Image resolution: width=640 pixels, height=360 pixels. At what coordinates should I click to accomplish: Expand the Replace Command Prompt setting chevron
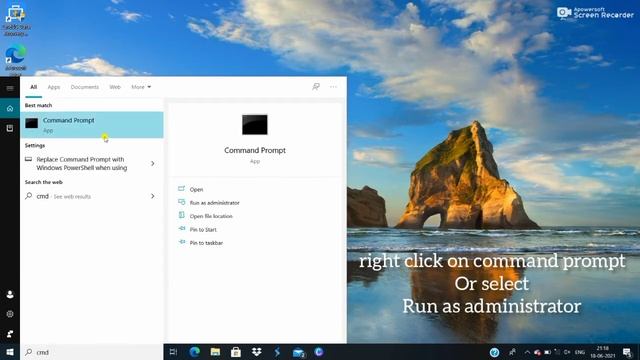tap(153, 163)
